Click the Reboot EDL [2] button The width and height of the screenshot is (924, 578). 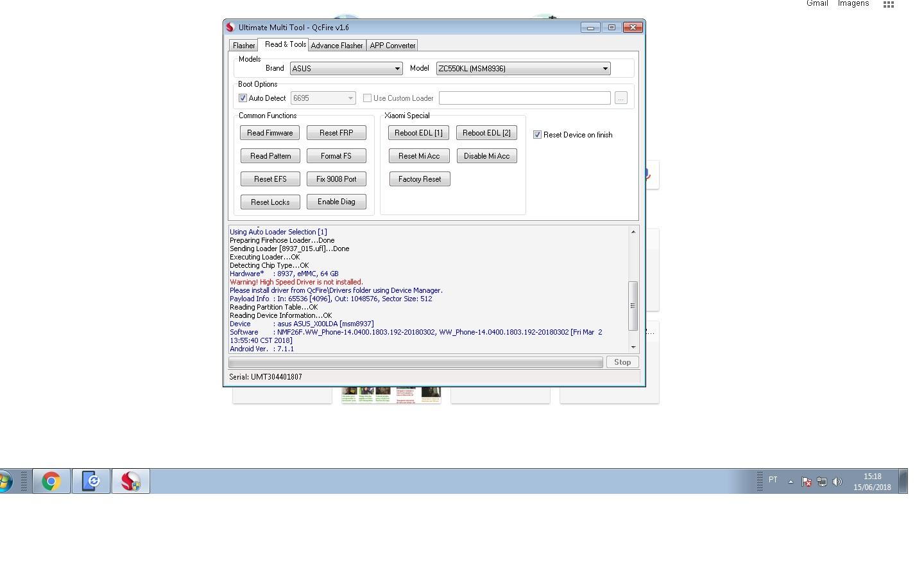click(486, 133)
